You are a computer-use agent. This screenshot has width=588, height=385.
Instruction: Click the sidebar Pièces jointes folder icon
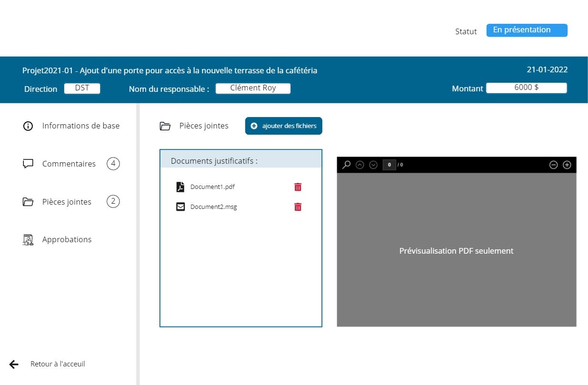[x=28, y=202]
